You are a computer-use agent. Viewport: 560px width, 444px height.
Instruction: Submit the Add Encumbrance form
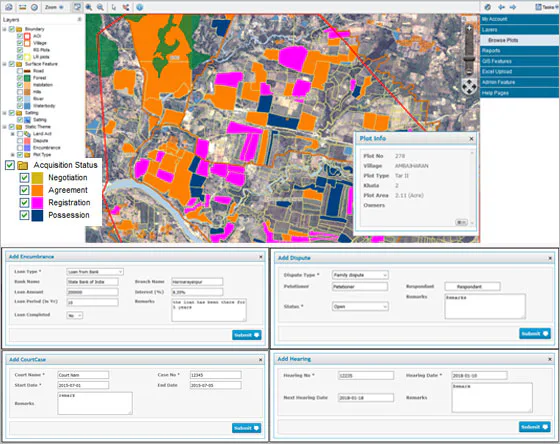click(246, 335)
